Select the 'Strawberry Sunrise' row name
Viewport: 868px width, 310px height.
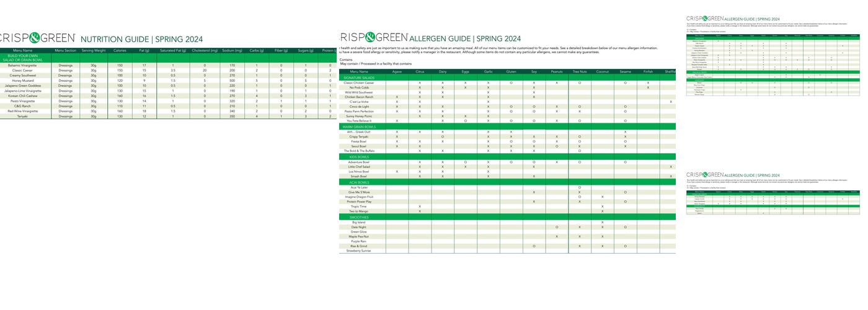pyautogui.click(x=359, y=250)
